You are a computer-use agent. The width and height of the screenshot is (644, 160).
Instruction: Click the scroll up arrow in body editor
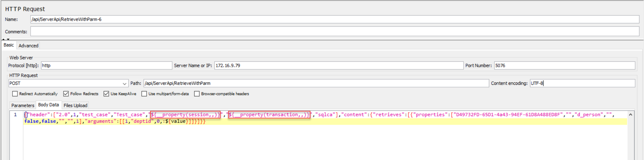pyautogui.click(x=630, y=115)
